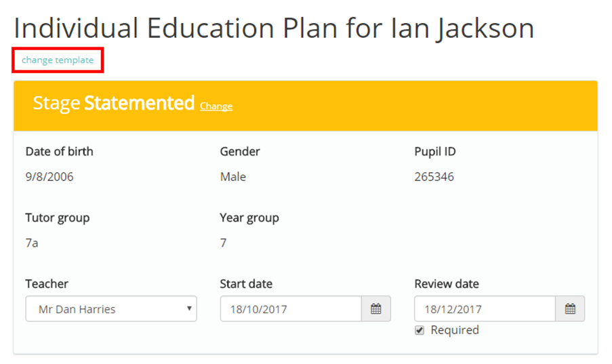Open the Review date calendar picker icon
This screenshot has width=612, height=364.
coord(570,309)
